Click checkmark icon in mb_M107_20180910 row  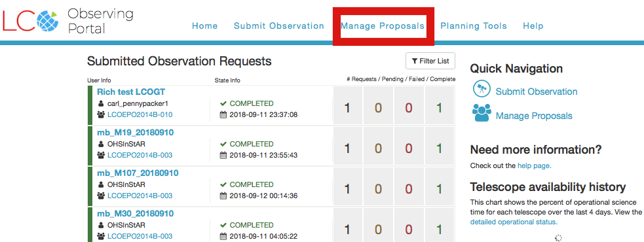coord(223,184)
